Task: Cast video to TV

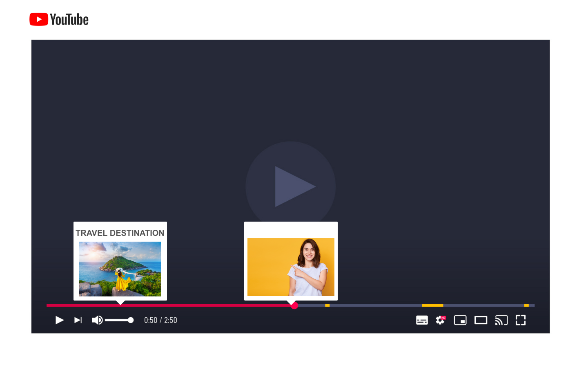Action: pos(501,320)
